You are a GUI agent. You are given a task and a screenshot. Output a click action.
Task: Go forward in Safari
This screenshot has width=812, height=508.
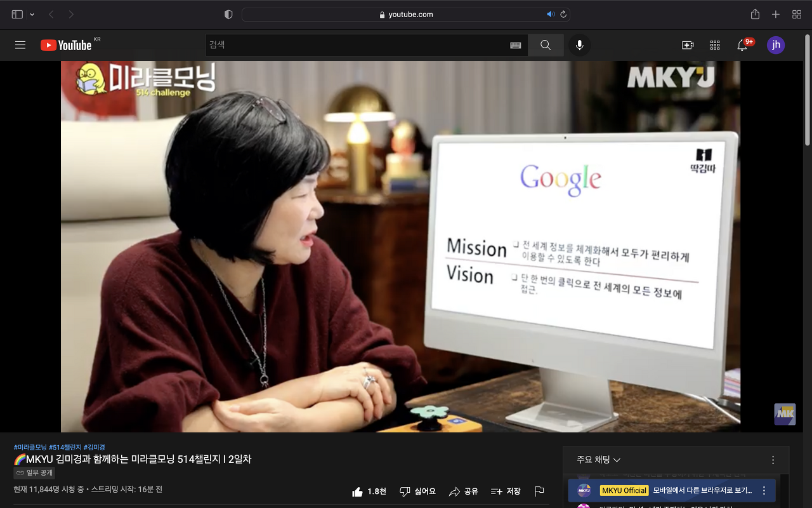[70, 14]
